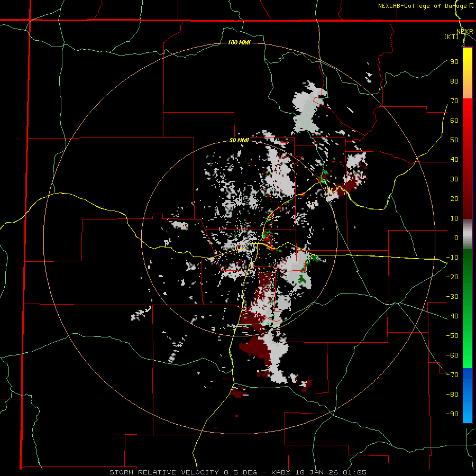This screenshot has height=476, width=476.
Task: Select the -40 value on velocity scale
Action: coord(452,316)
